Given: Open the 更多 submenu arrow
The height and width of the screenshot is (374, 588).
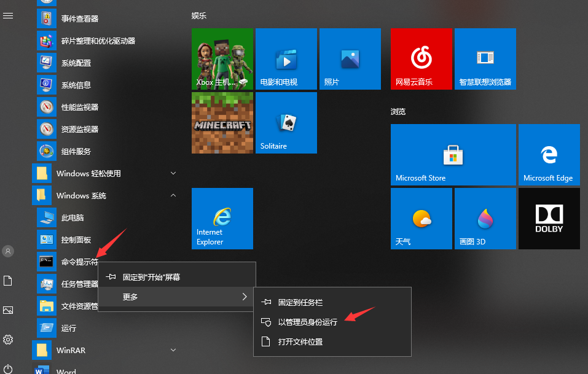Looking at the screenshot, I should click(245, 297).
